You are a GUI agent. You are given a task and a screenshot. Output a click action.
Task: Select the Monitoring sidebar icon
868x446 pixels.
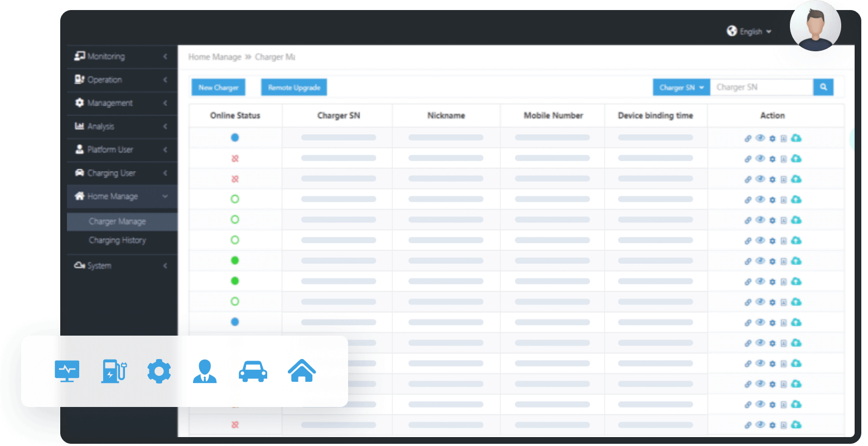pos(79,56)
